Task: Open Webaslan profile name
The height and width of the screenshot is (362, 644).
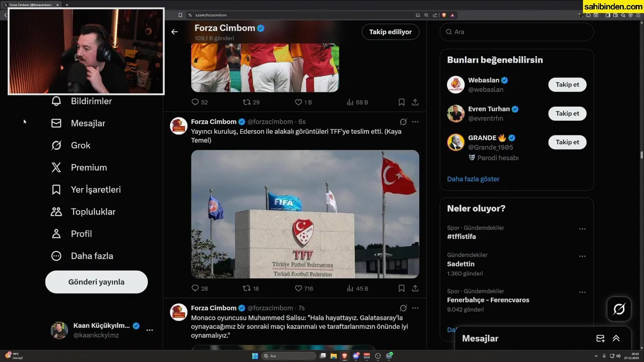Action: coord(484,80)
